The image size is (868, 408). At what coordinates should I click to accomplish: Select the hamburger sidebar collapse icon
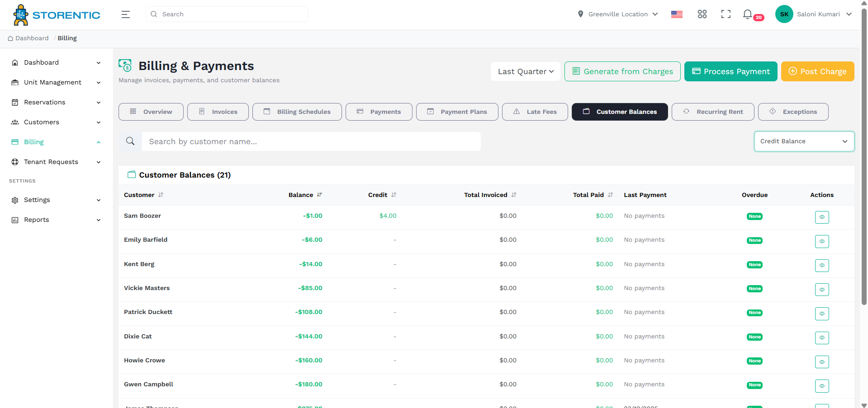[125, 14]
